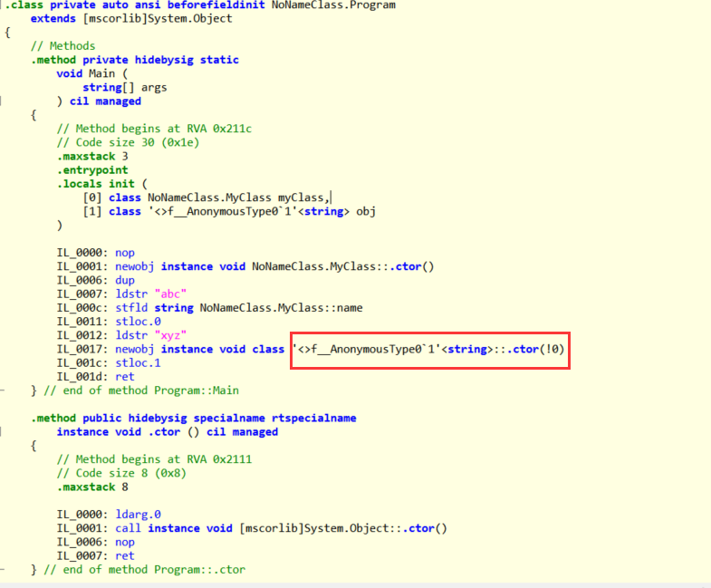The width and height of the screenshot is (711, 588).
Task: Select the '.maxstack 3' directive
Action: pos(92,157)
